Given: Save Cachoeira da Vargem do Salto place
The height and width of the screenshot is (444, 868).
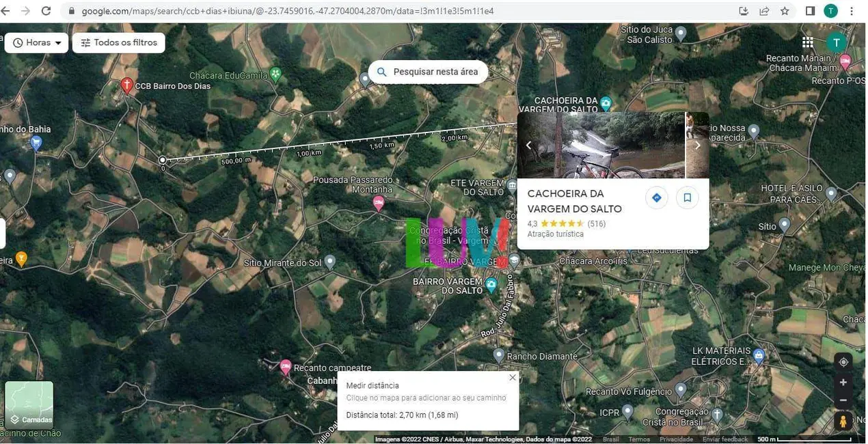Looking at the screenshot, I should (x=686, y=197).
